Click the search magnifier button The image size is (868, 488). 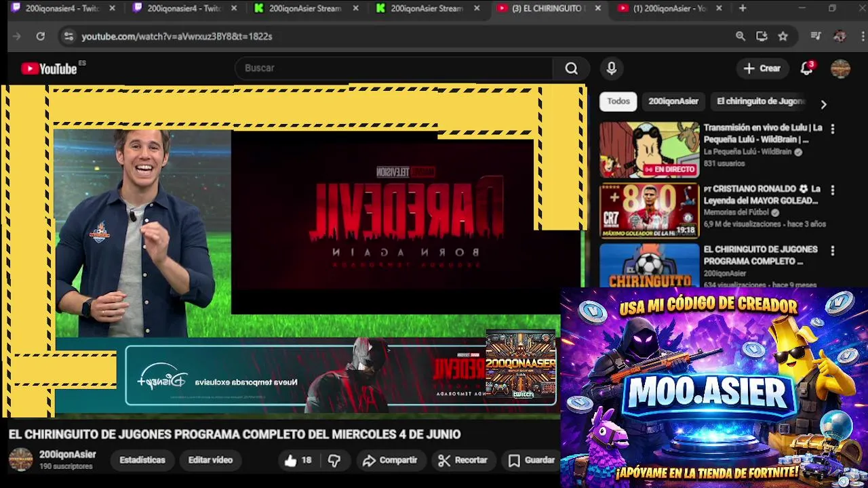tap(572, 68)
